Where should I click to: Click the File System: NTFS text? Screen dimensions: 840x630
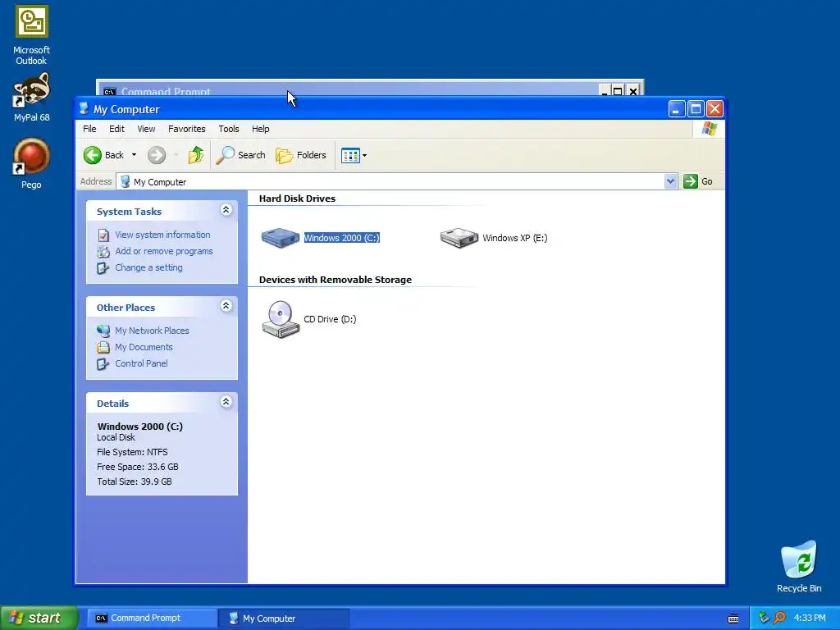click(132, 452)
